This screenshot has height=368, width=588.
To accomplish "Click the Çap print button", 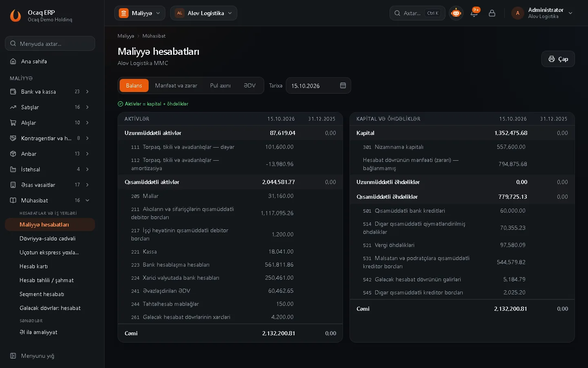I will (x=558, y=59).
